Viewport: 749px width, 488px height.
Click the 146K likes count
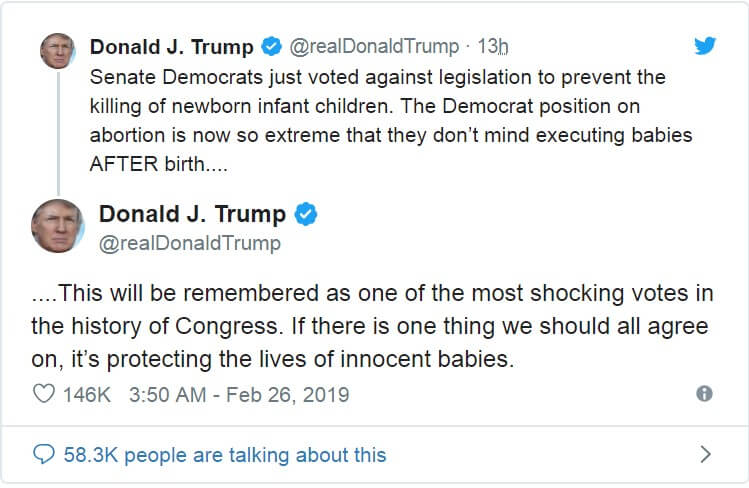tap(86, 394)
